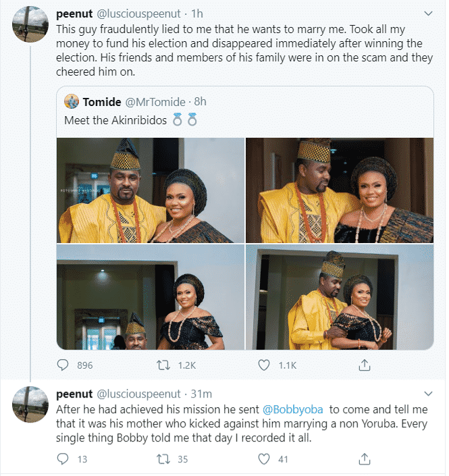Viewport: 449px width, 476px height.
Task: Open peenut's profile from the first tweet name
Action: tap(75, 14)
